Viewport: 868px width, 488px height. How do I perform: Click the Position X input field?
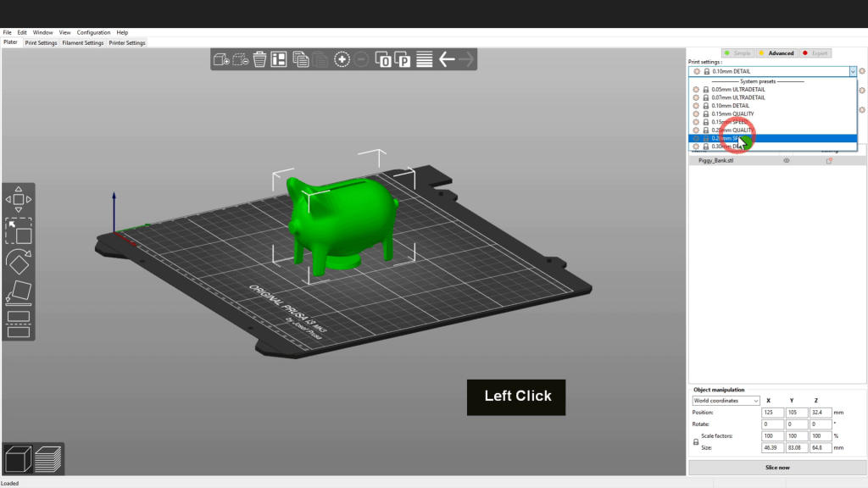tap(772, 413)
